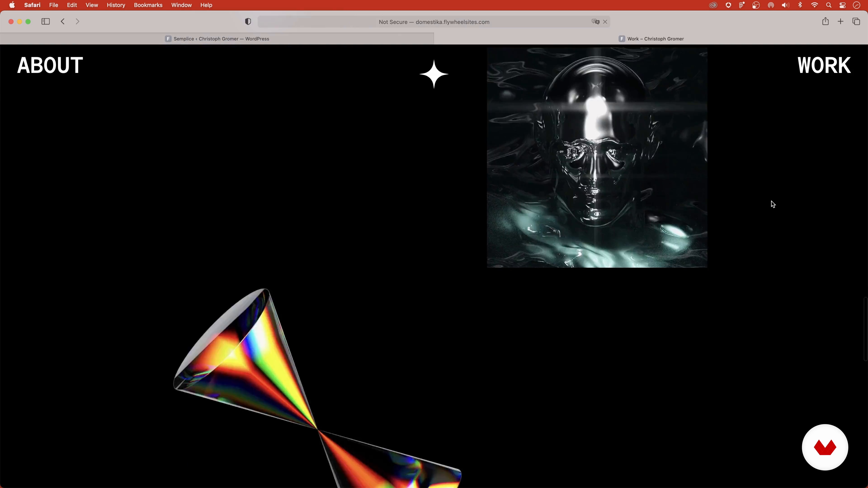Open the Safari menu
Viewport: 868px width, 488px height.
(x=32, y=5)
